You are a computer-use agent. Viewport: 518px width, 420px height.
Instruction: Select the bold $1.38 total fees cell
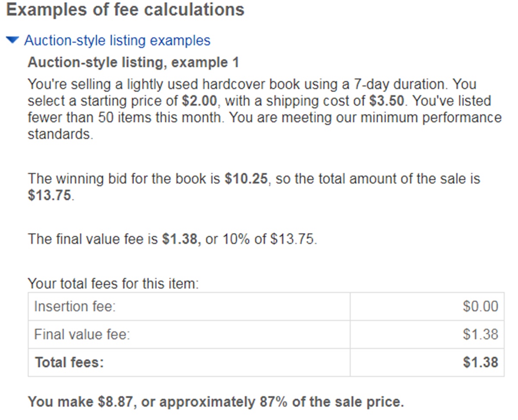click(480, 362)
